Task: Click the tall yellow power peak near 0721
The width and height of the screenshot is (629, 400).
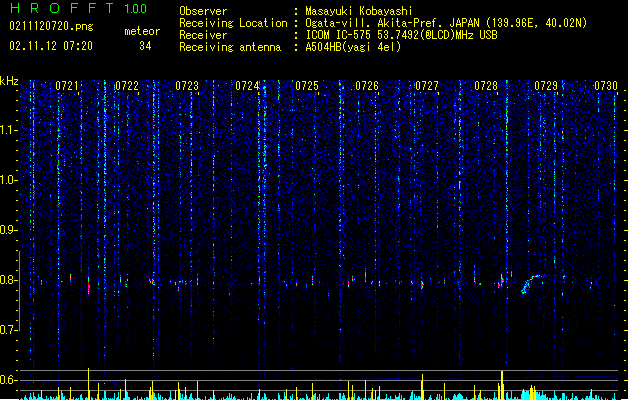Action: point(89,384)
